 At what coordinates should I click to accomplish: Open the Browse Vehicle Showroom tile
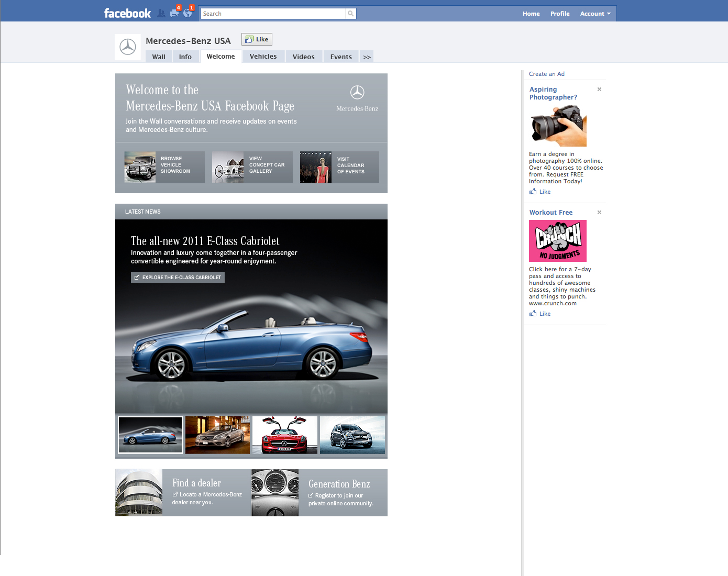[164, 167]
